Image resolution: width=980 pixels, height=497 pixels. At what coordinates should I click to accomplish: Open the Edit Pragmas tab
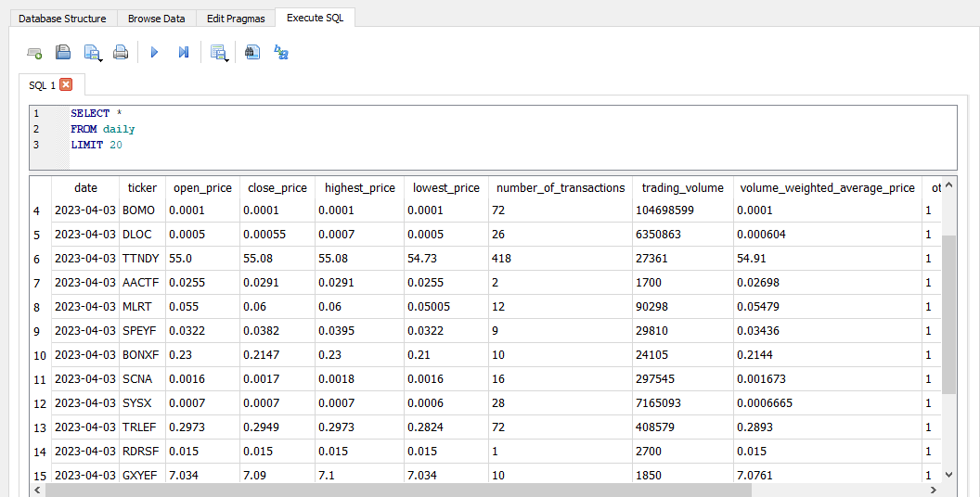pos(236,19)
